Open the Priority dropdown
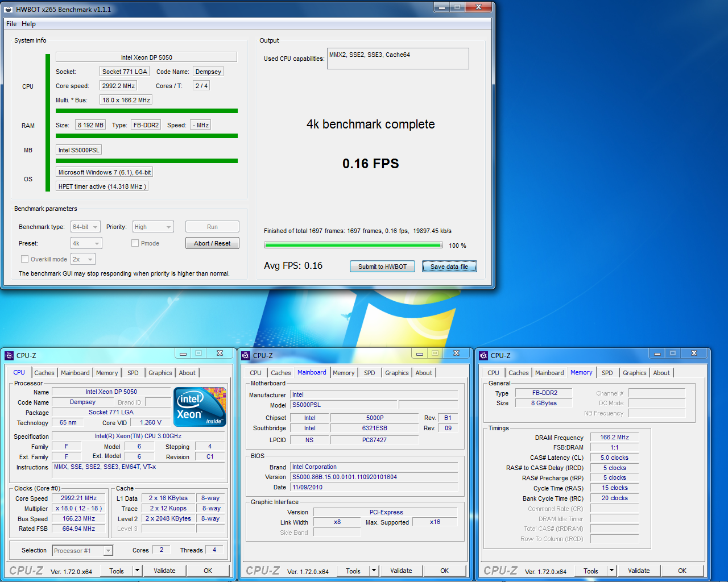The image size is (728, 582). click(153, 227)
